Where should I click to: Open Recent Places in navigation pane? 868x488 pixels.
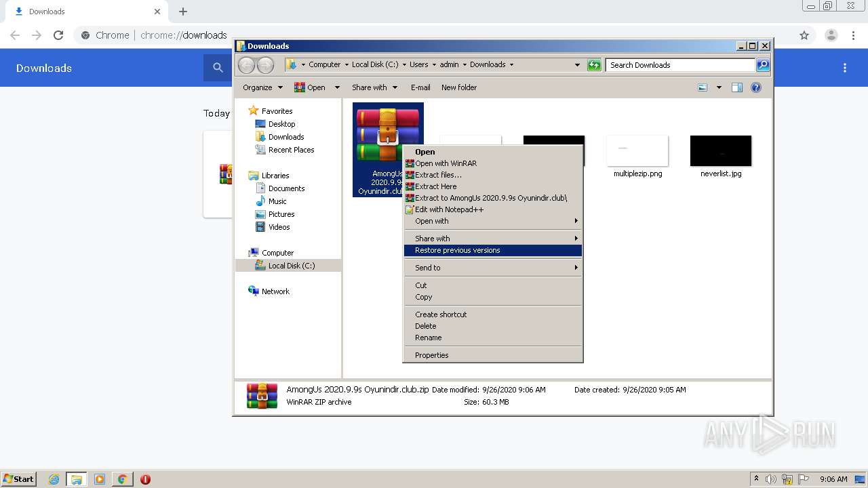[x=291, y=150]
